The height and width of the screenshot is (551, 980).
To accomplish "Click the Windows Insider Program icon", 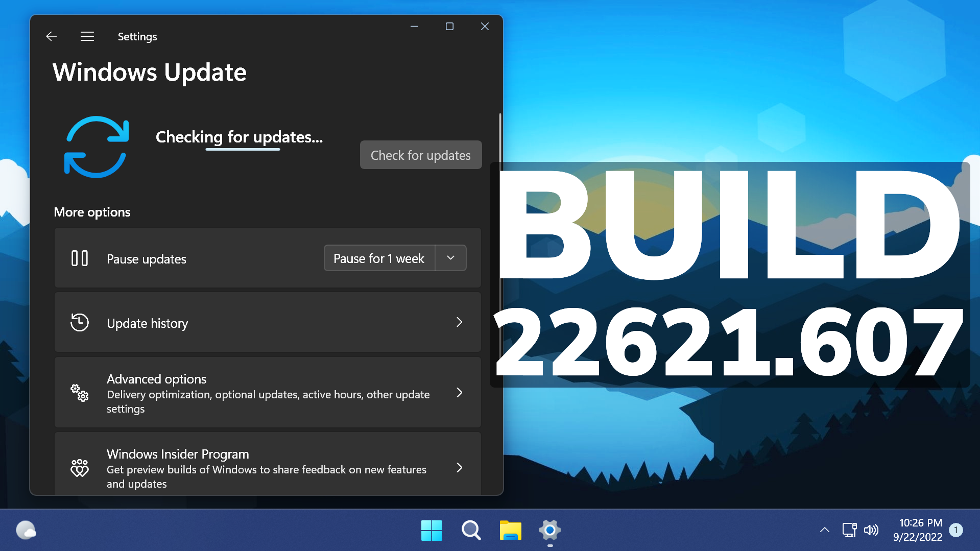I will point(80,467).
